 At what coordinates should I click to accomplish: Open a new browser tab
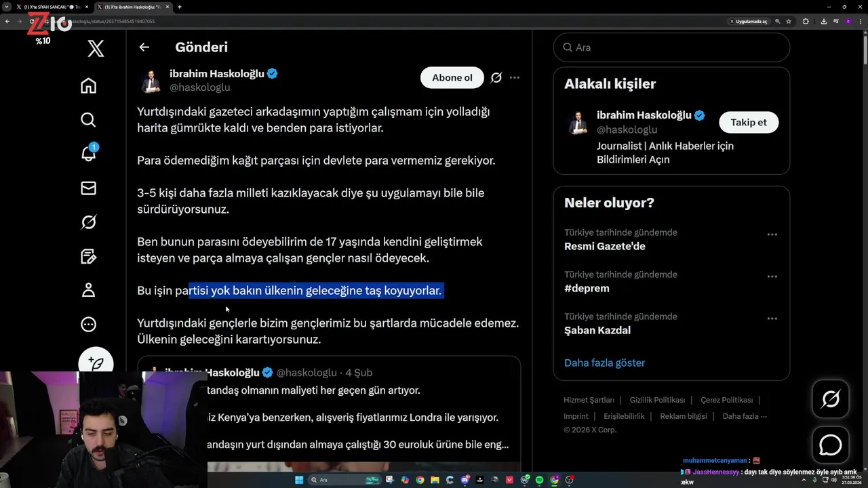click(180, 7)
